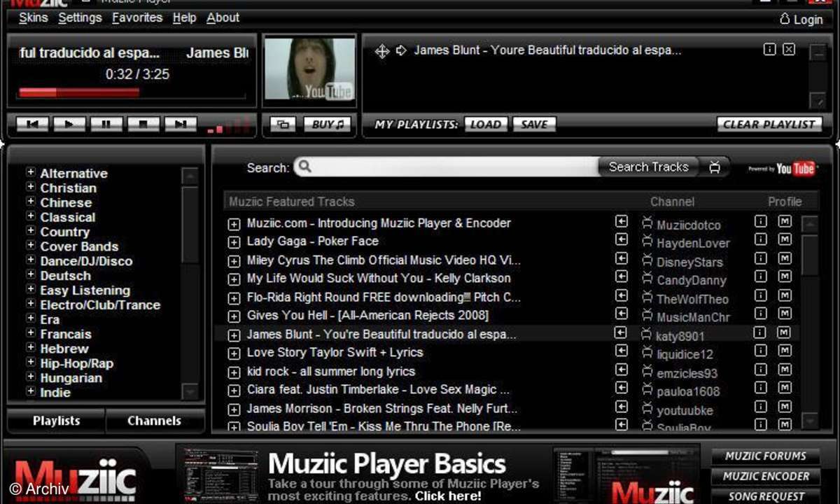Log in via the Login link

click(x=801, y=20)
